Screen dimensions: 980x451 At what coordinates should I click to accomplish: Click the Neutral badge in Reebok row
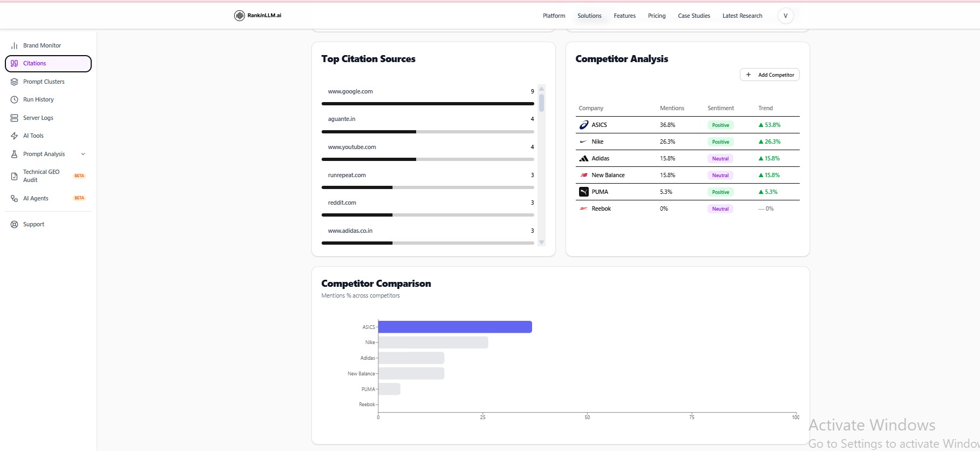coord(720,209)
